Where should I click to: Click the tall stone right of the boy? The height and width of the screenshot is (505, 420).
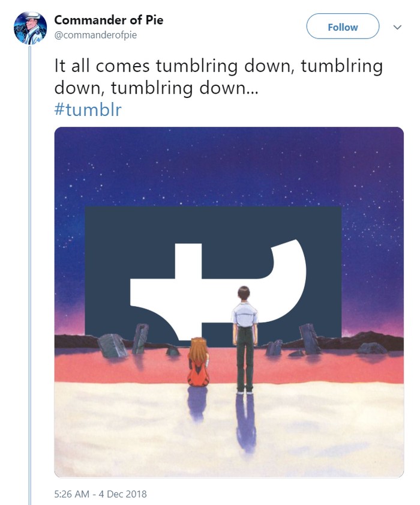pos(310,338)
